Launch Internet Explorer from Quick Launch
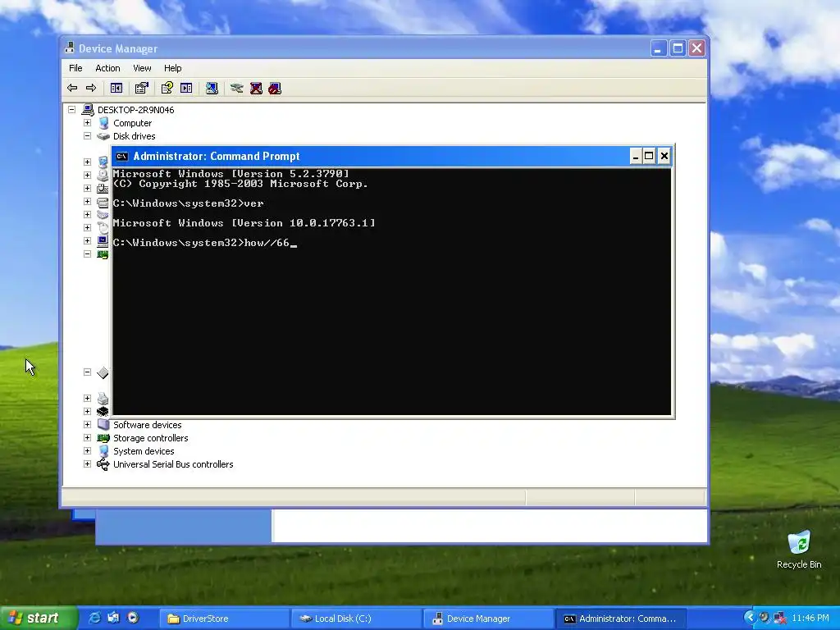840x630 pixels. [94, 618]
